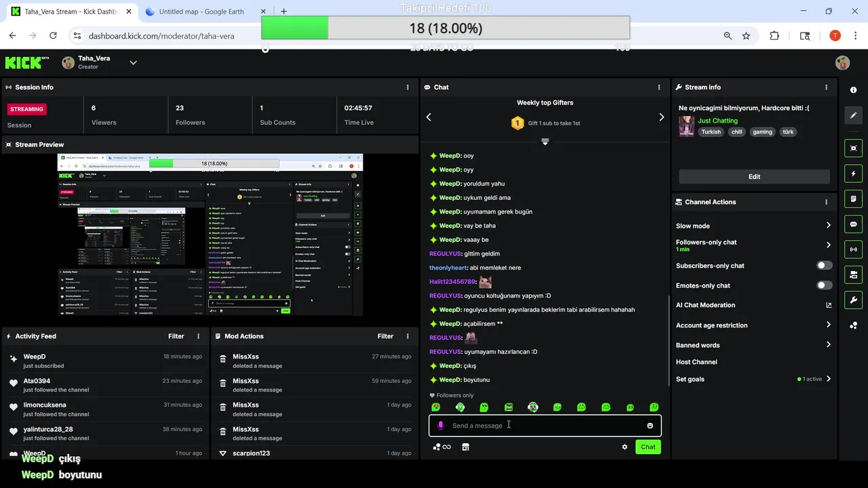Go back with browser back arrow
Screen dimensions: 868x488
[x=12, y=36]
